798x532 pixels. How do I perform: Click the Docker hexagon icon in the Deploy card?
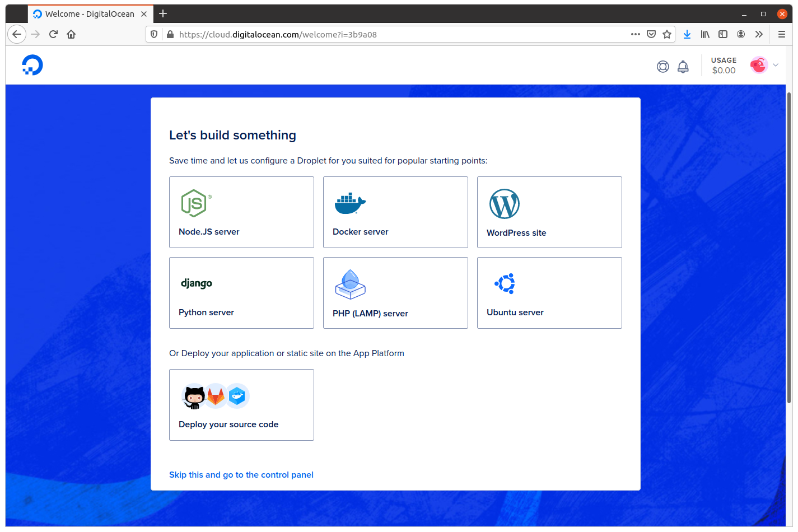click(x=237, y=396)
